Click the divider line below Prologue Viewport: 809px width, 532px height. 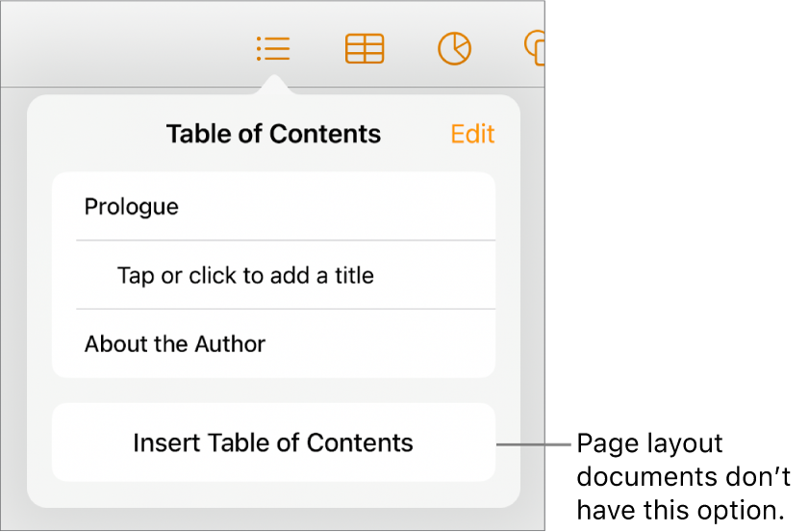click(x=286, y=241)
